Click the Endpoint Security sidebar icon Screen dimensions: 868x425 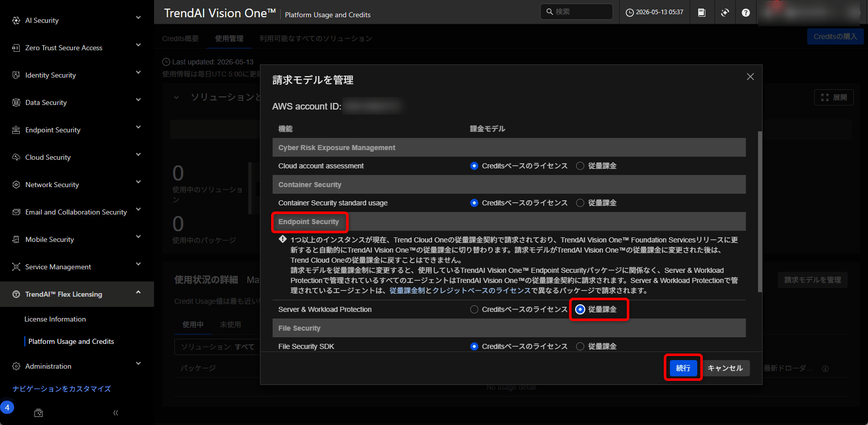click(x=16, y=130)
